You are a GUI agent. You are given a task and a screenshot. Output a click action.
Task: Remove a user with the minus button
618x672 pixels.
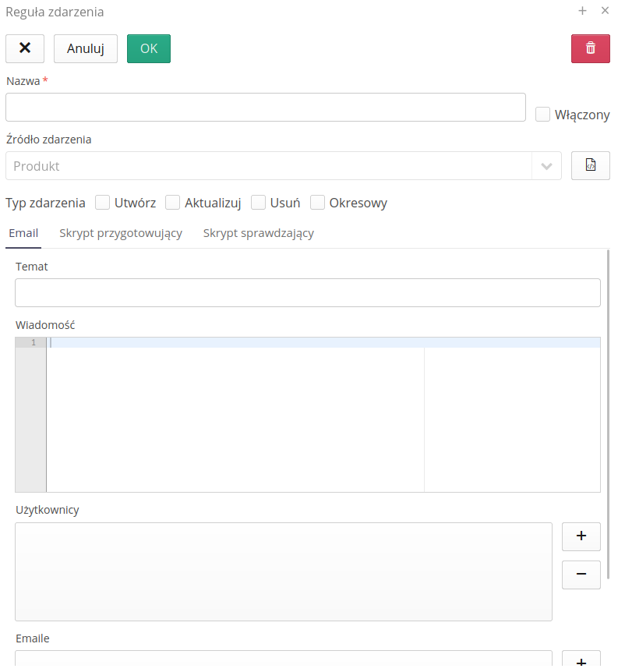point(581,575)
